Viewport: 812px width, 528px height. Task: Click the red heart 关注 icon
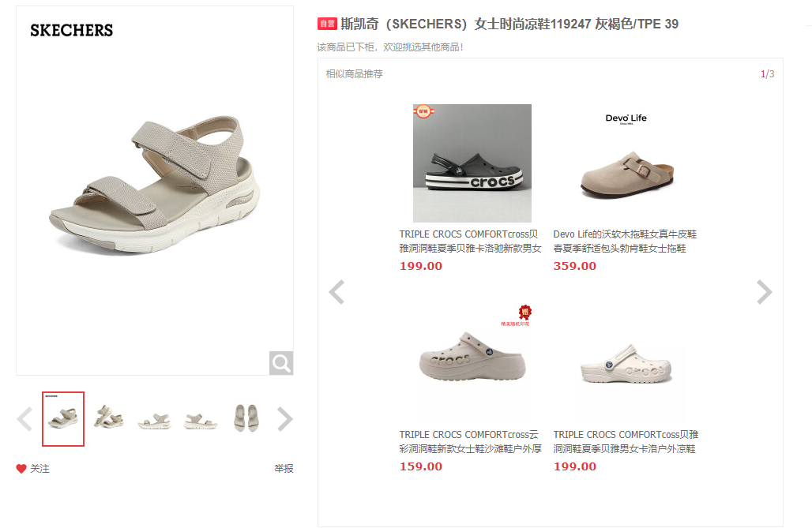click(x=21, y=469)
